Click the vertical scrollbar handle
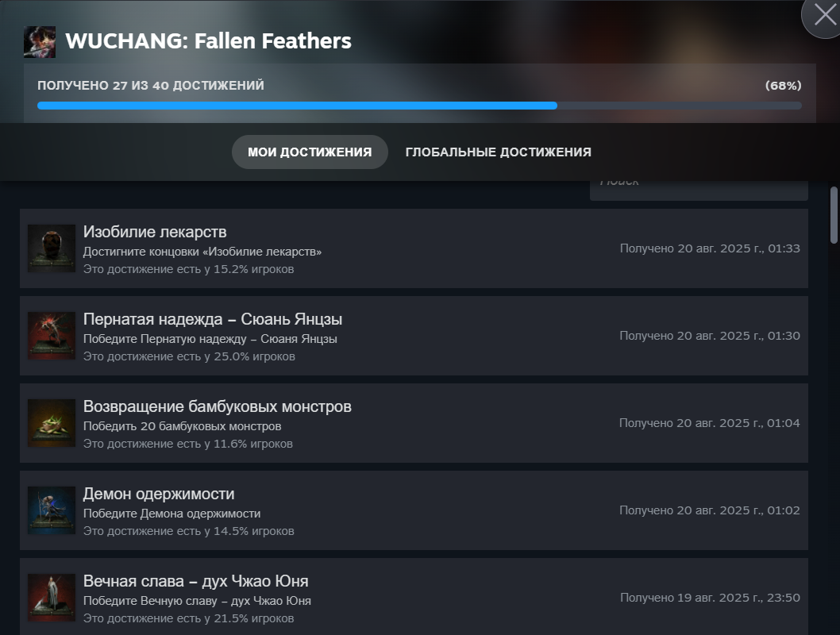Viewport: 840px width, 635px height. (834, 214)
